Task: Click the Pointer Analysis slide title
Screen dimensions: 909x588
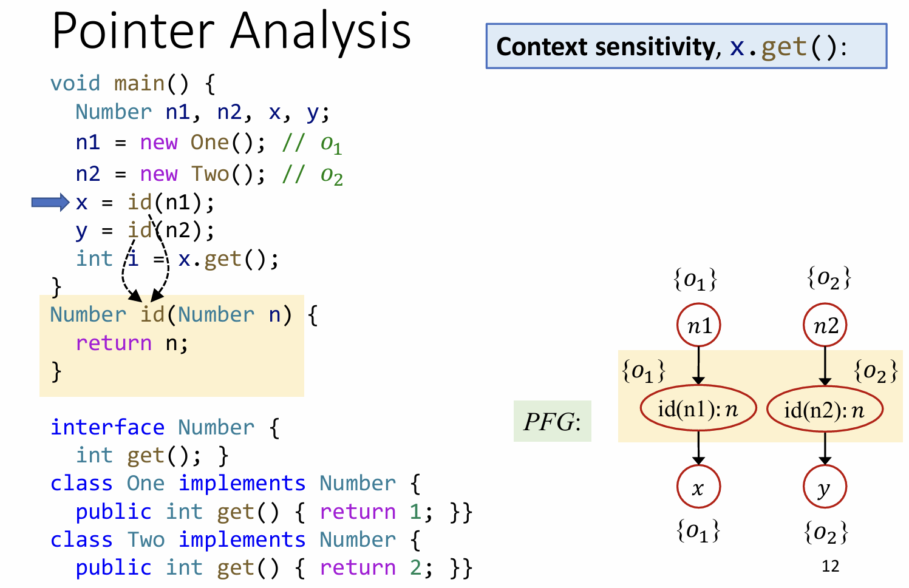Action: pos(231,30)
